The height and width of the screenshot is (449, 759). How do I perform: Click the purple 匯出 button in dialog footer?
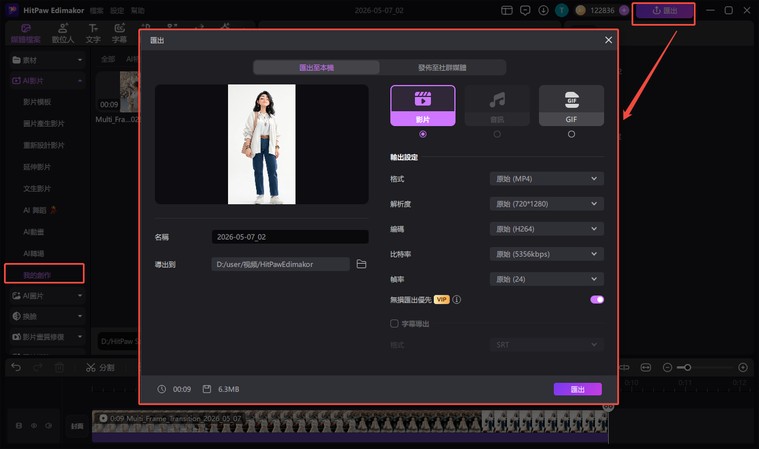pyautogui.click(x=577, y=389)
